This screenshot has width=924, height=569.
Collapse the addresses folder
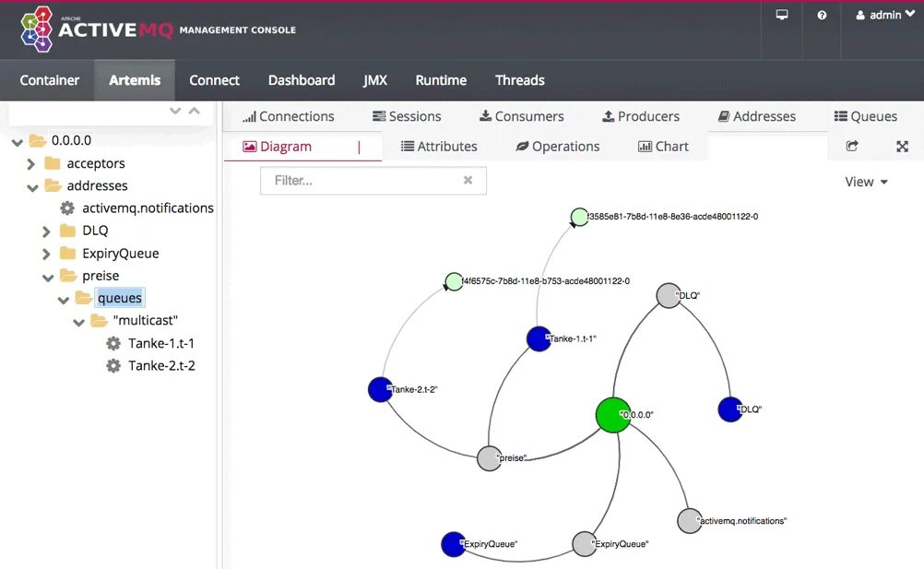coord(32,187)
